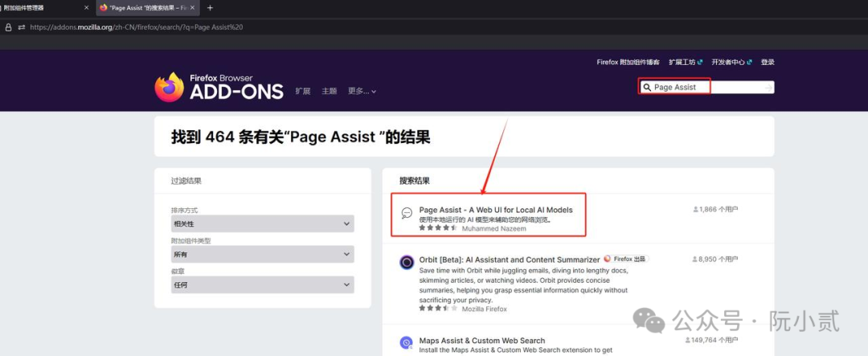
Task: Open the 主题 menu item
Action: coord(330,91)
